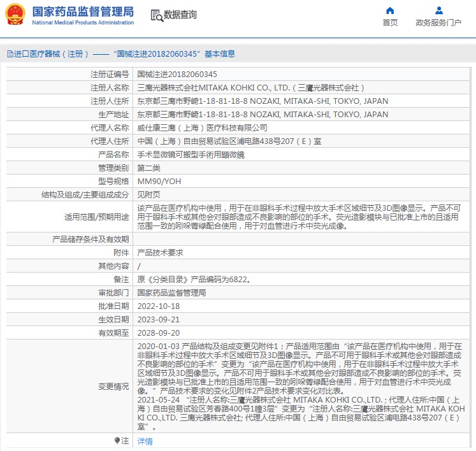Image resolution: width=476 pixels, height=451 pixels.
Task: Click the national emblem logo
Action: click(x=15, y=14)
